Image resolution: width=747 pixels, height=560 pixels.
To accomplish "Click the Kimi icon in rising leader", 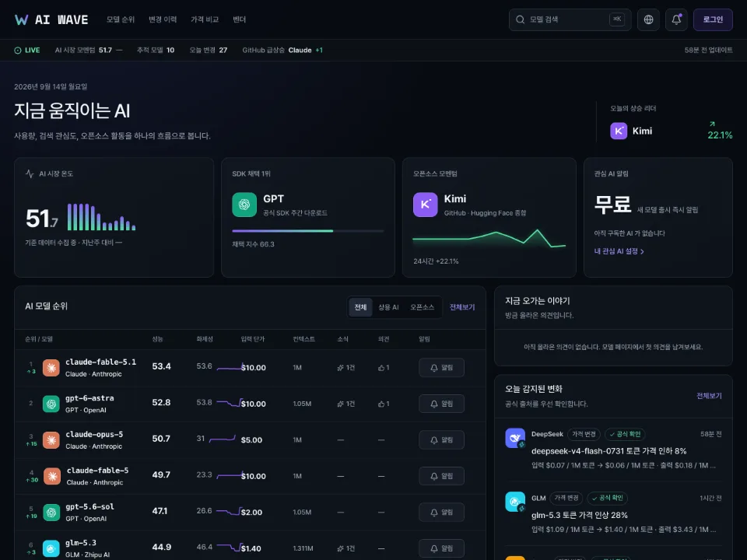I will click(619, 131).
